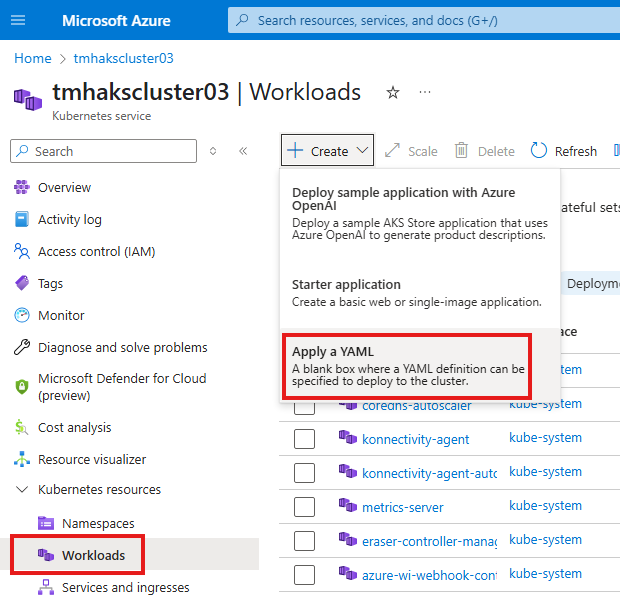Refresh the workloads list
The image size is (620, 606).
pos(563,151)
